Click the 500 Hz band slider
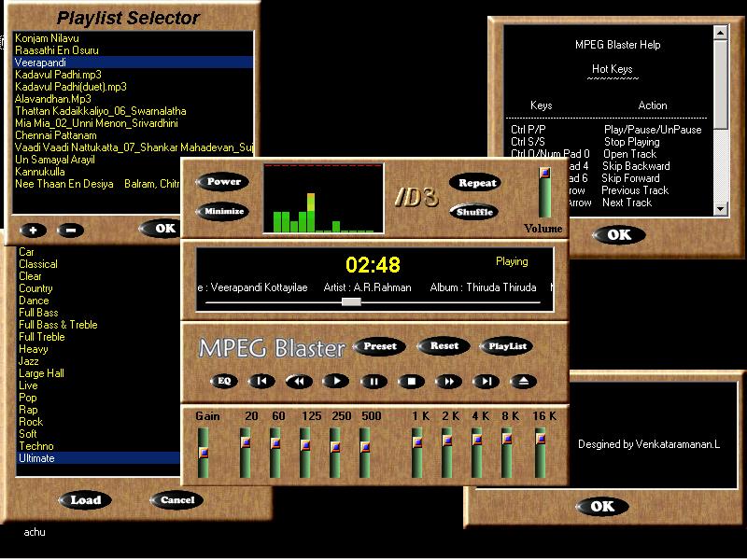This screenshot has width=747, height=560. 365,447
